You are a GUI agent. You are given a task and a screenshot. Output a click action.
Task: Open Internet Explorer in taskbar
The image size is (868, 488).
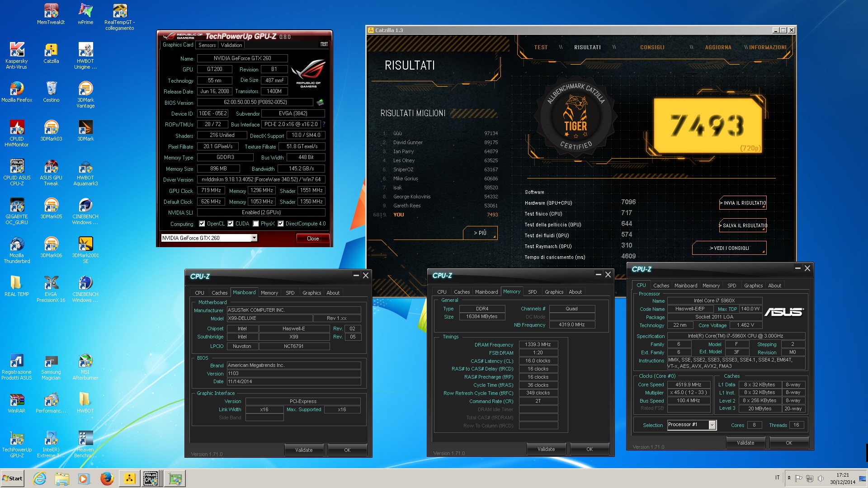tap(40, 479)
